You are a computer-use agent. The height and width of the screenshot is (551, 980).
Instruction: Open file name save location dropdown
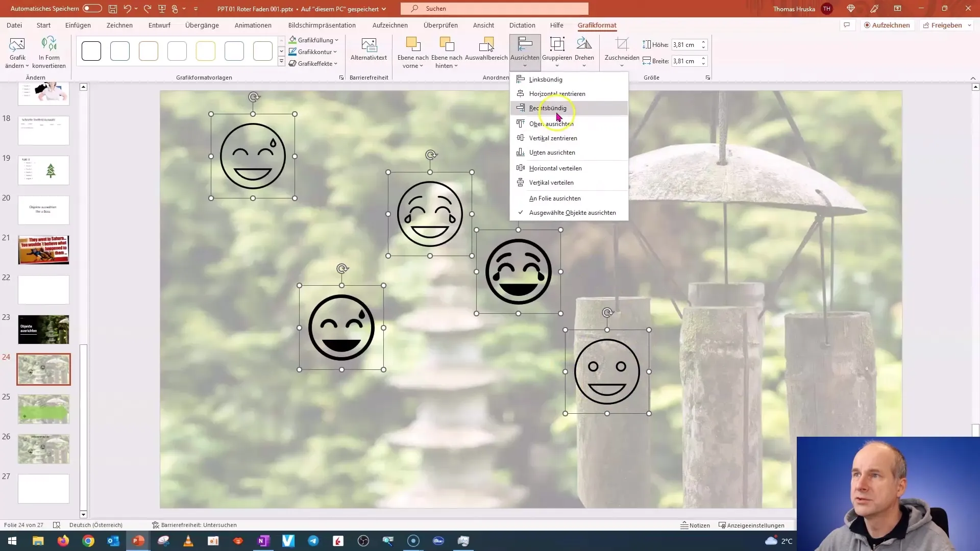coord(384,9)
